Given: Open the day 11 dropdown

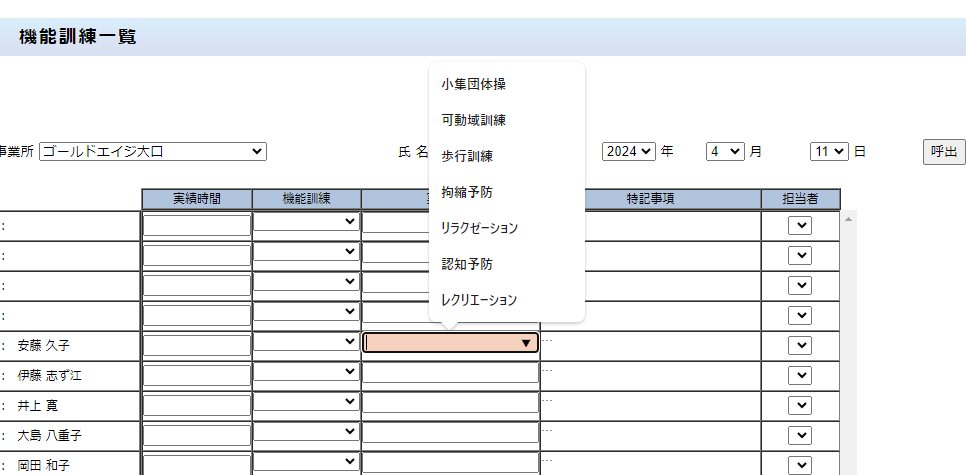Looking at the screenshot, I should coord(829,151).
